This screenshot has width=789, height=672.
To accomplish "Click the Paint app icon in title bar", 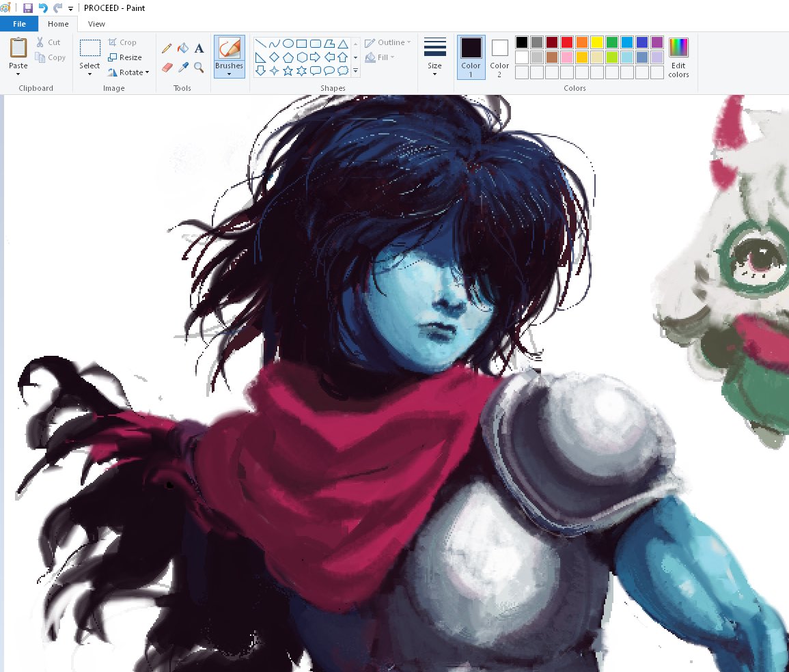I will (5, 8).
